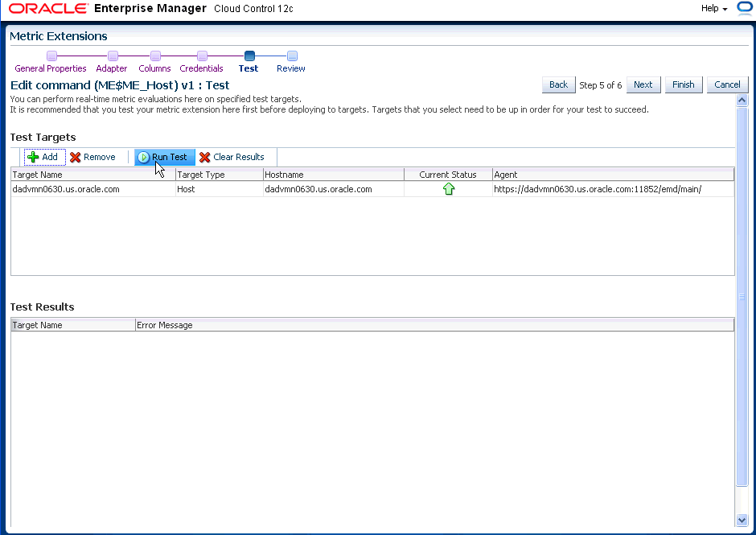Image resolution: width=756 pixels, height=535 pixels.
Task: Click the Columns step marker square
Action: pos(155,56)
